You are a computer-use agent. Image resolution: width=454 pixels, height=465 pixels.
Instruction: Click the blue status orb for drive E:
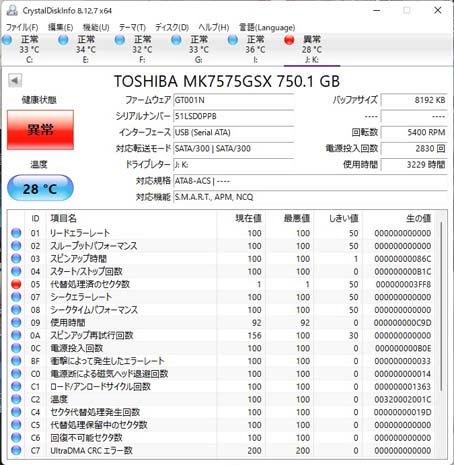pyautogui.click(x=63, y=40)
